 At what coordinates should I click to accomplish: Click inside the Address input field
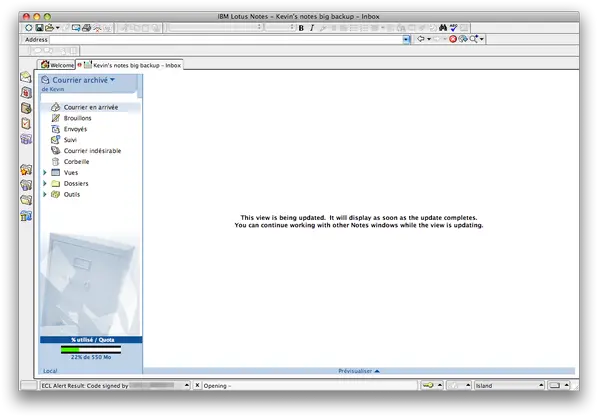coord(226,39)
